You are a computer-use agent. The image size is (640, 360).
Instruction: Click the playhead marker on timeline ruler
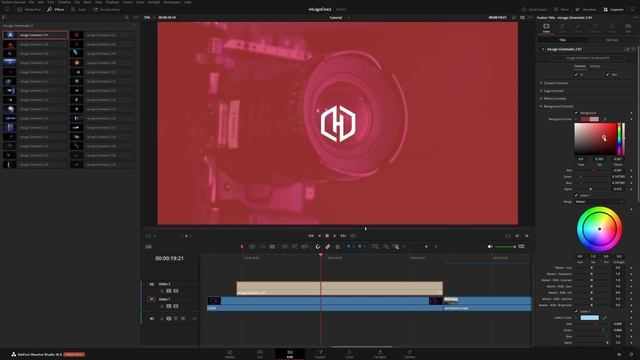[321, 255]
